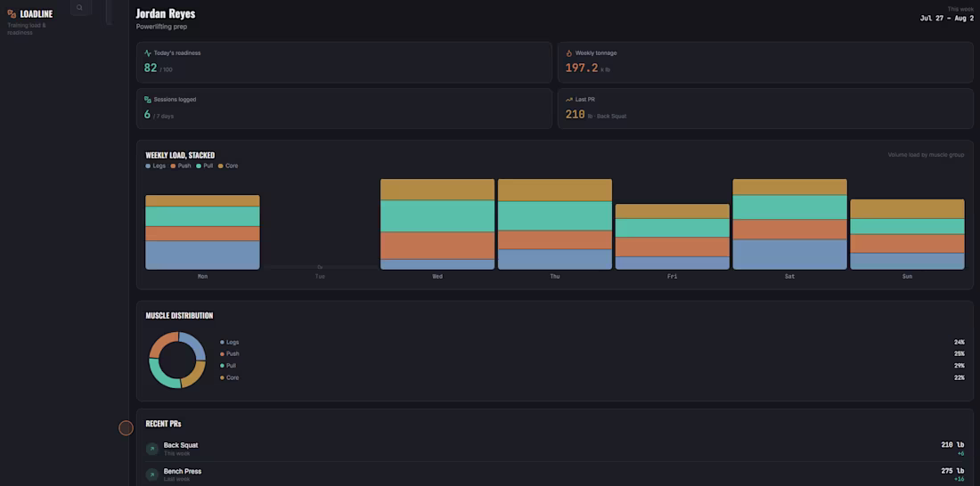Click the 'MUSCLE DISTRIBUTION' heading
The image size is (980, 486).
pyautogui.click(x=179, y=315)
